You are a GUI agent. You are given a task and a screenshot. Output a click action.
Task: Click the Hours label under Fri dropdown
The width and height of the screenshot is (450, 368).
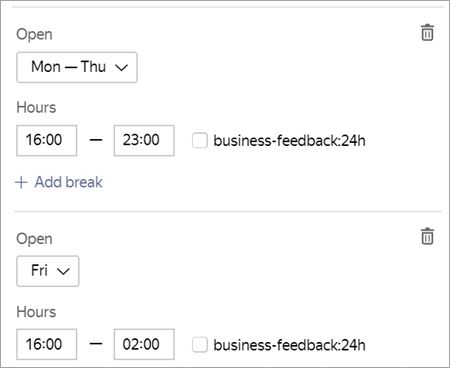[36, 312]
